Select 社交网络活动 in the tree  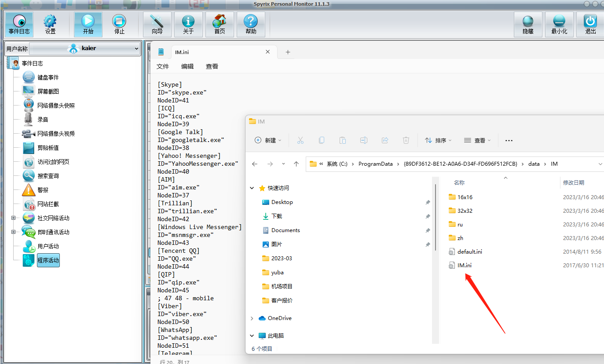[53, 218]
